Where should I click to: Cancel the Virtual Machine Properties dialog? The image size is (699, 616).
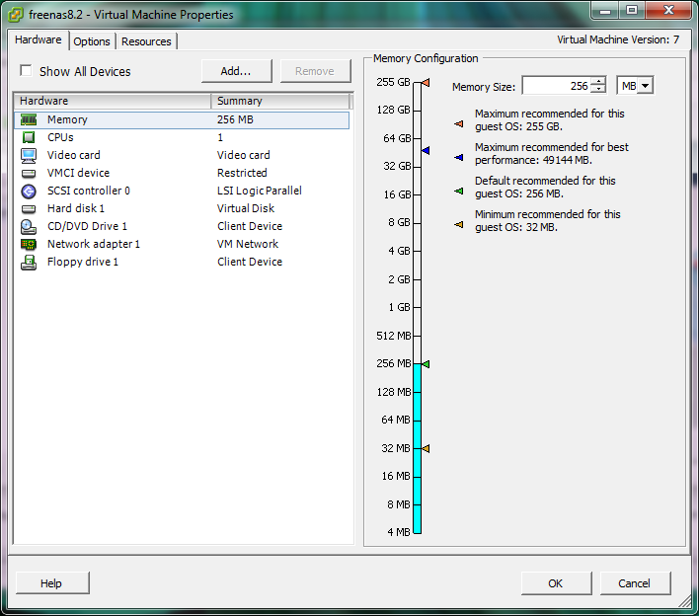click(635, 583)
